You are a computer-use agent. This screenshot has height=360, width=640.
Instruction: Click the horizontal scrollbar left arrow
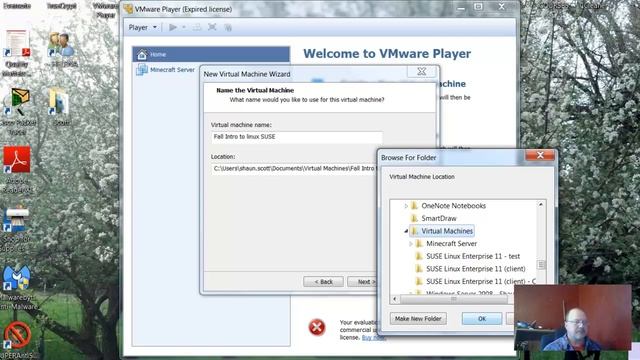(394, 299)
